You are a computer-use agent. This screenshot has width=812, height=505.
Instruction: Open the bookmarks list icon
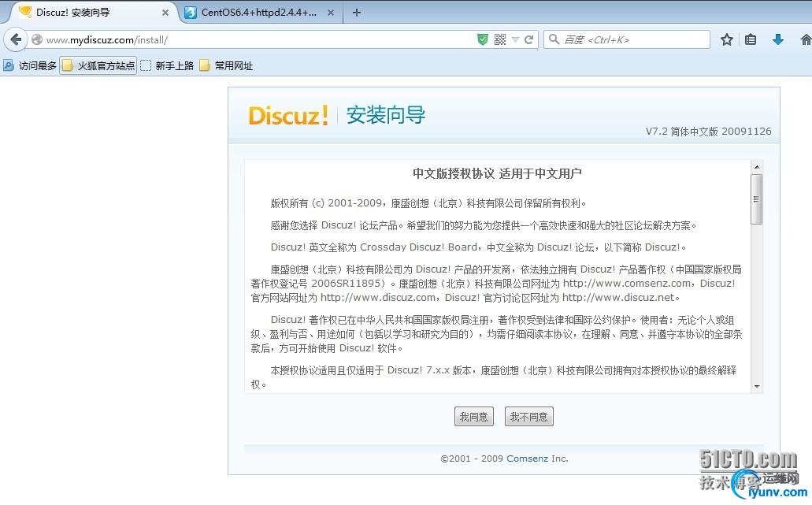coord(751,39)
